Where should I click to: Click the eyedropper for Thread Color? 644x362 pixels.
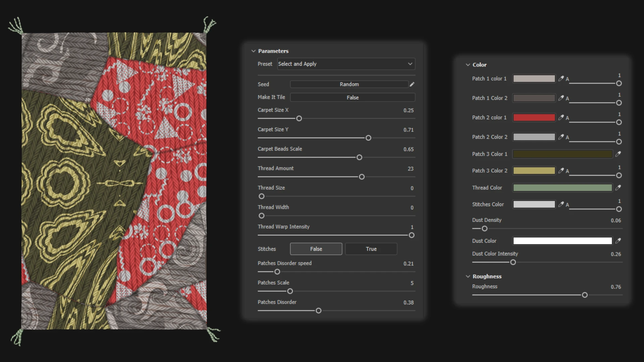pyautogui.click(x=618, y=188)
